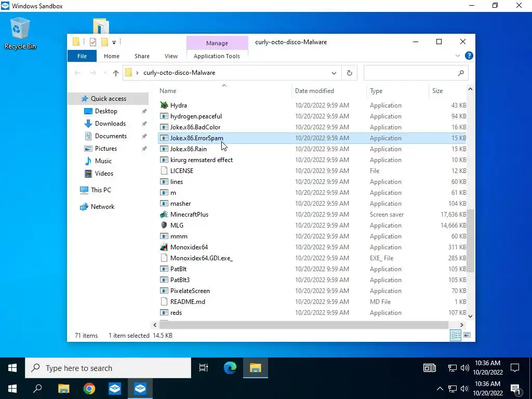Screen dimensions: 532x399
Task: Show hidden icons in host system tray
Action: pos(440,389)
